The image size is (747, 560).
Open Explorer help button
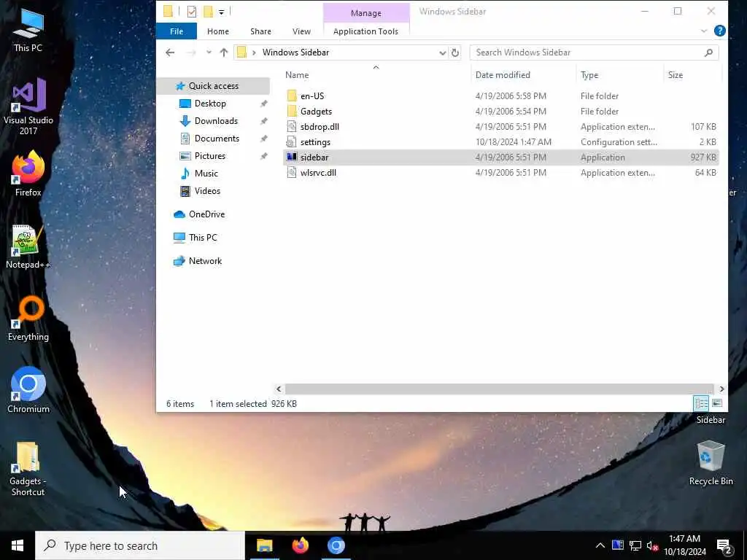pos(720,31)
